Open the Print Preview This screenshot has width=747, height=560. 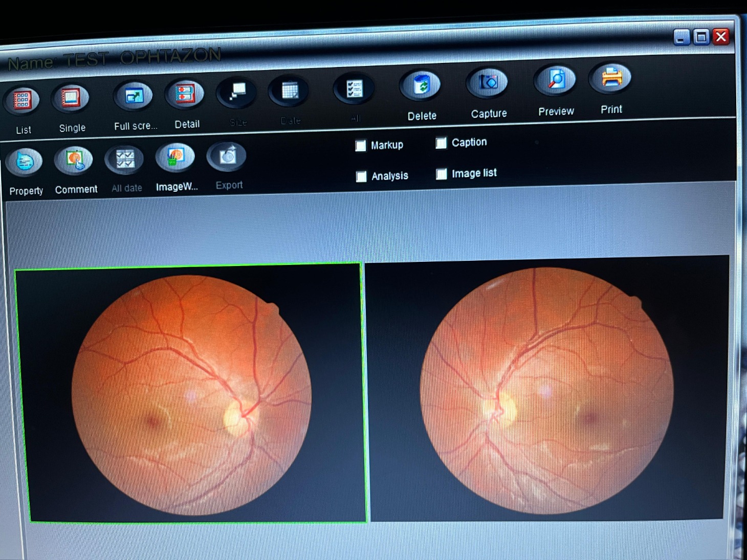pos(555,80)
